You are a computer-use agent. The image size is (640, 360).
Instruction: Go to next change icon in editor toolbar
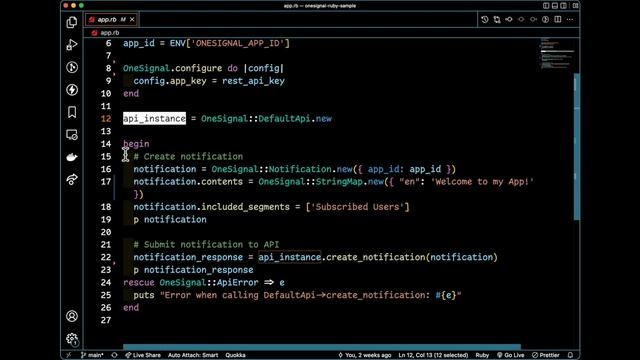(x=533, y=20)
